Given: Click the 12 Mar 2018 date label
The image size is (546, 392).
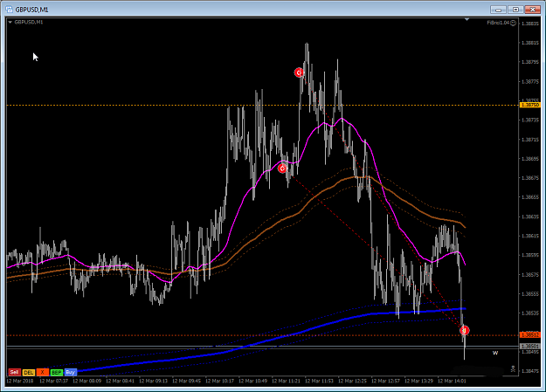Looking at the screenshot, I should coord(20,381).
